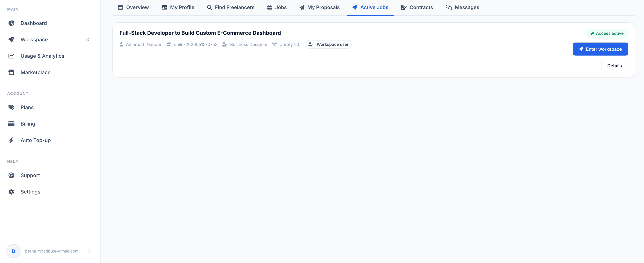Switch to the Contracts tab
The width and height of the screenshot is (644, 263).
pyautogui.click(x=417, y=7)
